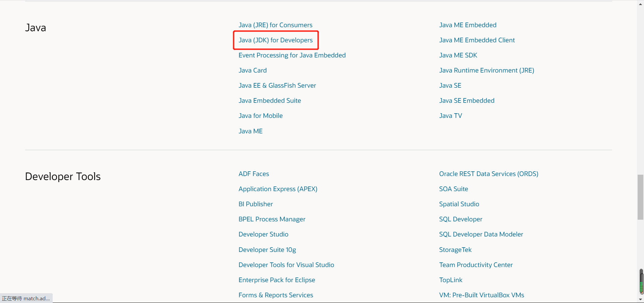Open Java EE & GlassFish Server
The height and width of the screenshot is (303, 644).
tap(277, 86)
